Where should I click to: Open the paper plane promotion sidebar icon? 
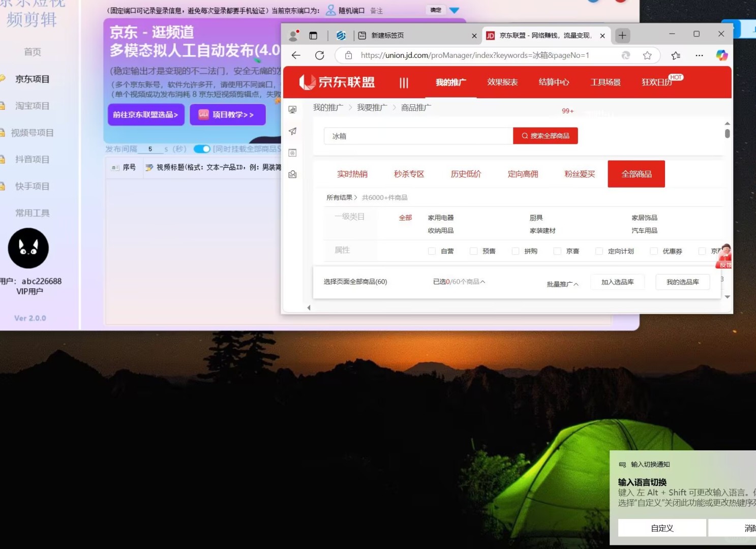(292, 131)
